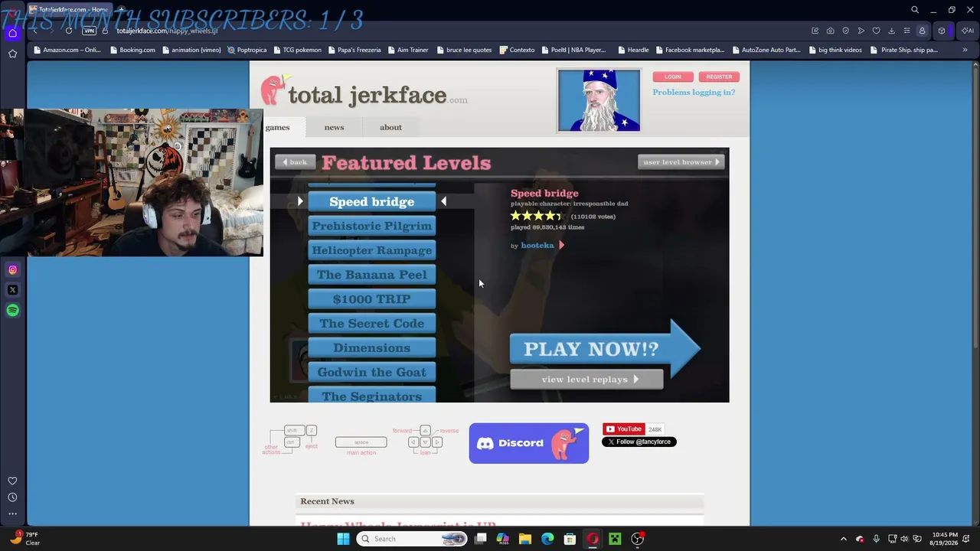
Task: Open the weather widget showing 79°F
Action: coord(25,539)
